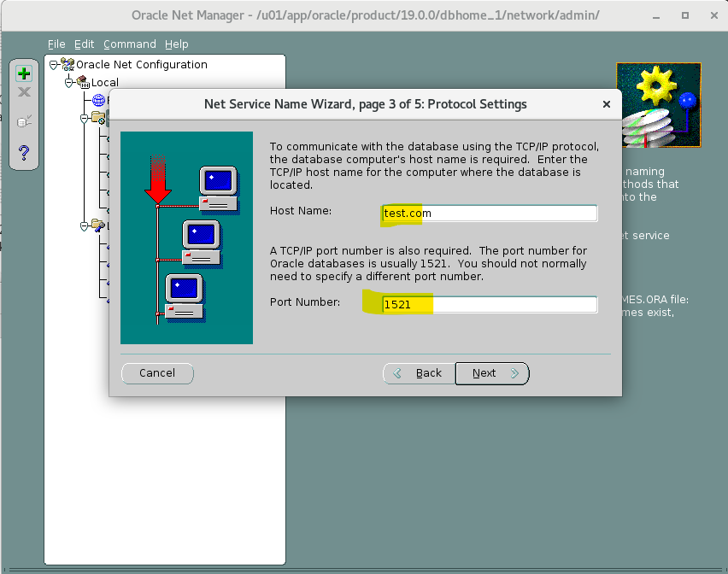Click the blue question mark Help icon
728x574 pixels.
(x=24, y=152)
